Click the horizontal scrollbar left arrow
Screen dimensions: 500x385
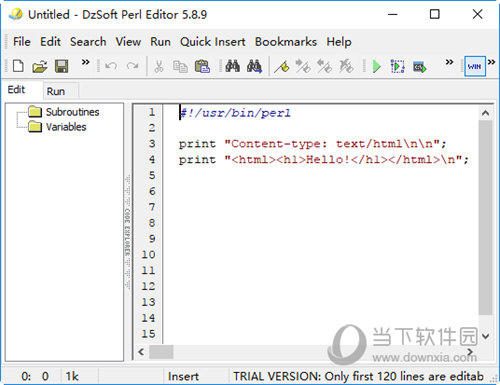click(x=141, y=352)
